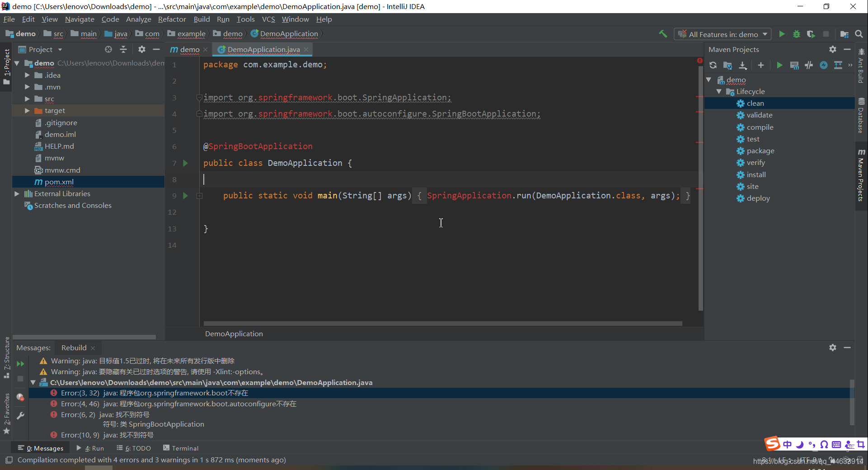
Task: Click the green Build Project hammer icon
Action: [663, 34]
